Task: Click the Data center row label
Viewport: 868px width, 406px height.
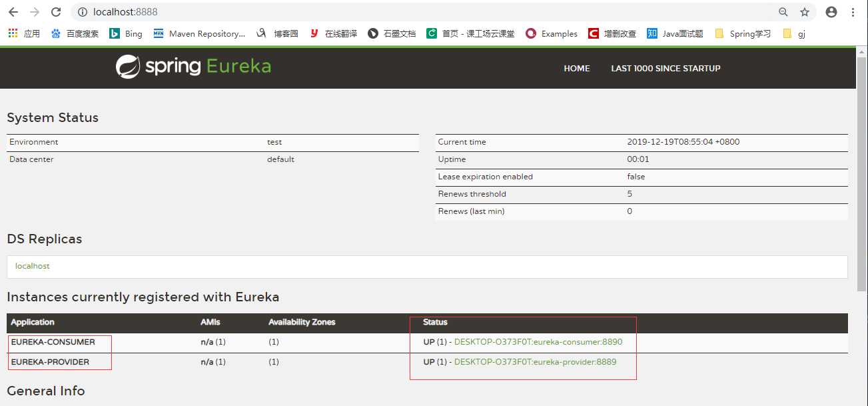Action: click(31, 159)
